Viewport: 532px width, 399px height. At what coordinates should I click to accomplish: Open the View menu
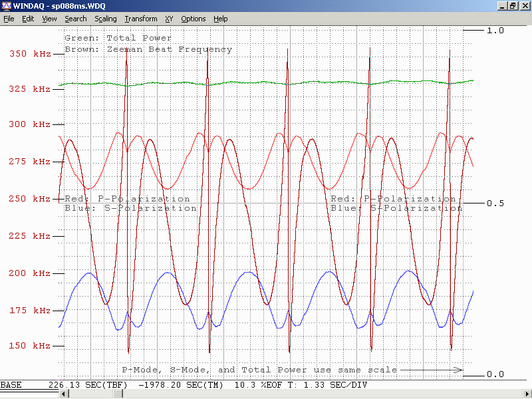(x=49, y=19)
